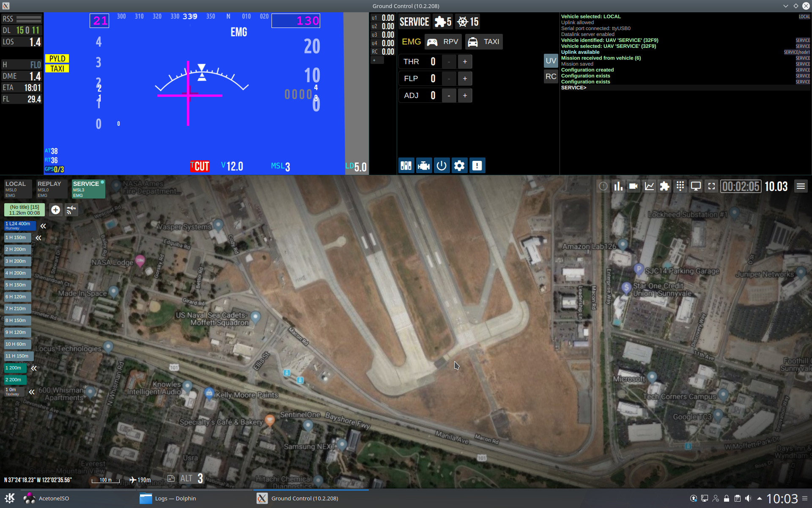Click the power icon button
Screen dimensions: 812x508
441,166
